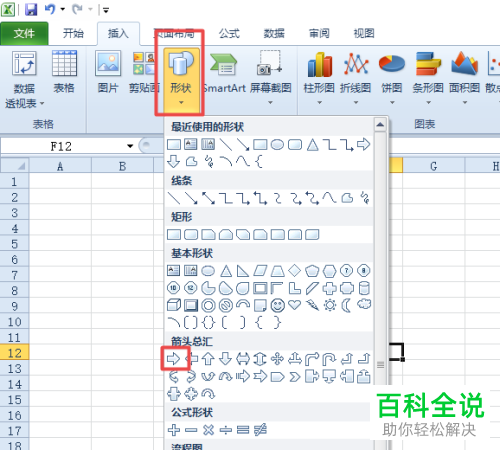Open the 数据 (Data) tab
This screenshot has width=500, height=450.
coord(274,33)
